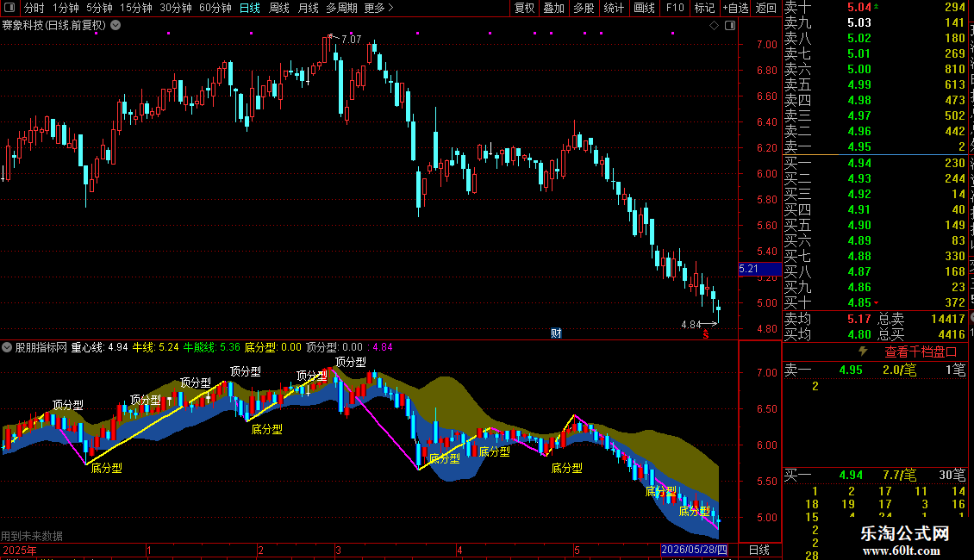
Task: Click the 买一 4.94 7.7/笔 detail row
Action: point(875,476)
